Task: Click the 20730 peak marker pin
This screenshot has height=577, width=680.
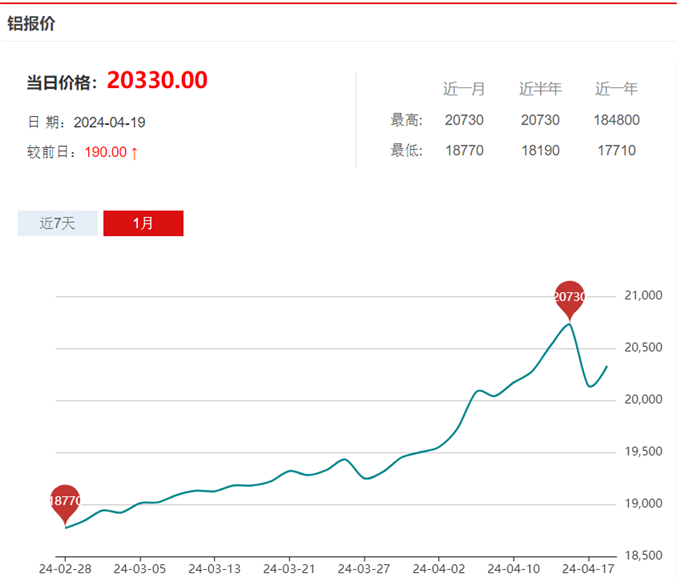Action: click(569, 300)
